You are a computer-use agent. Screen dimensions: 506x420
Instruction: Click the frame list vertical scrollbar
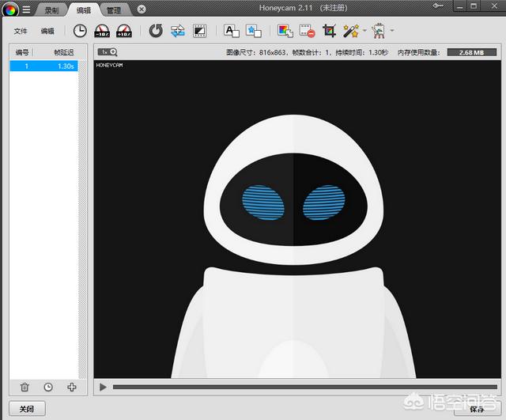[82, 220]
